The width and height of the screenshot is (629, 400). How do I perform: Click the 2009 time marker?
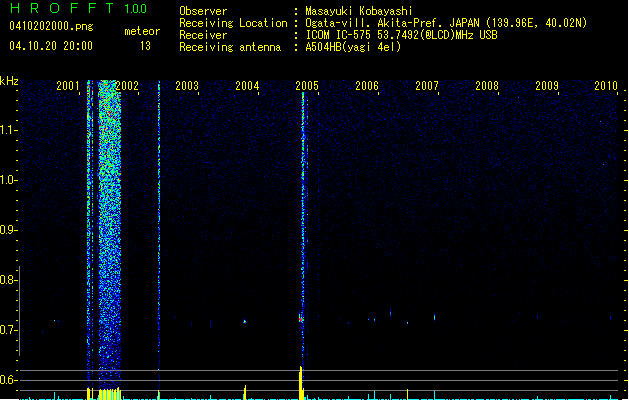pyautogui.click(x=547, y=86)
